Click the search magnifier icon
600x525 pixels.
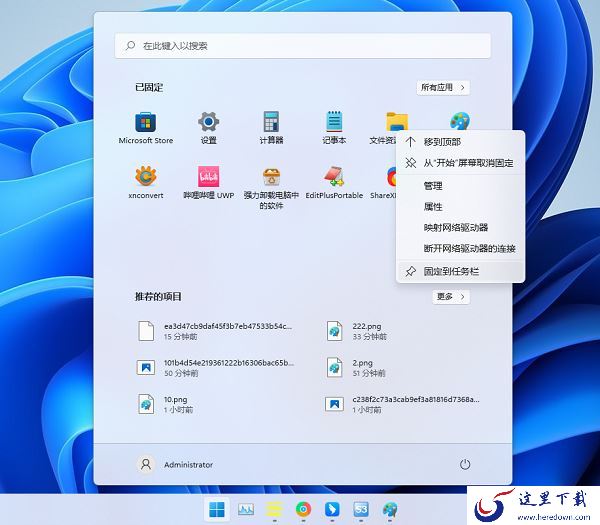pyautogui.click(x=130, y=46)
